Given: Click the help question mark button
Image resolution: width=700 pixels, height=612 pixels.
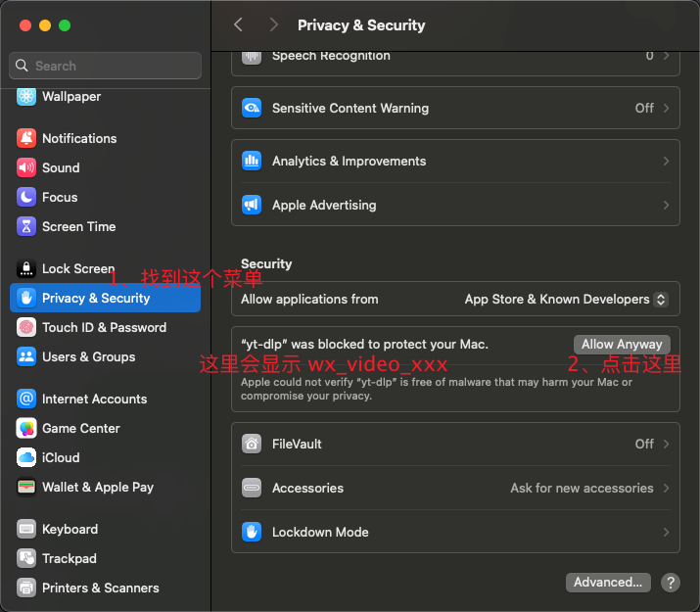Looking at the screenshot, I should pyautogui.click(x=671, y=582).
